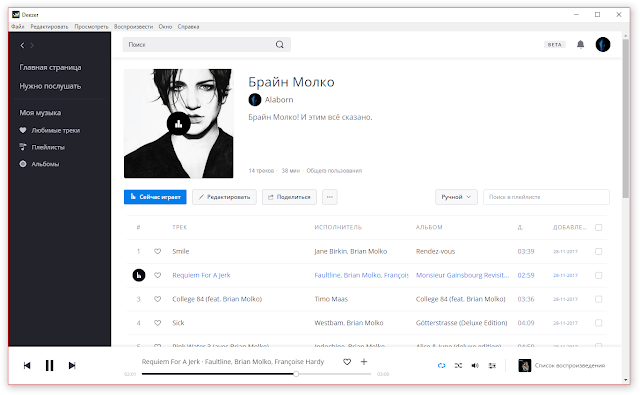
Task: Sort by the ТРЕК column header
Action: tap(180, 227)
